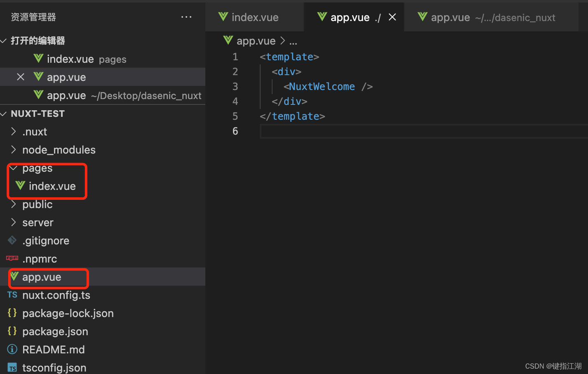This screenshot has height=374, width=588.
Task: Click the Vue icon of the dasenic_nuxt app.vue tab
Action: [423, 17]
